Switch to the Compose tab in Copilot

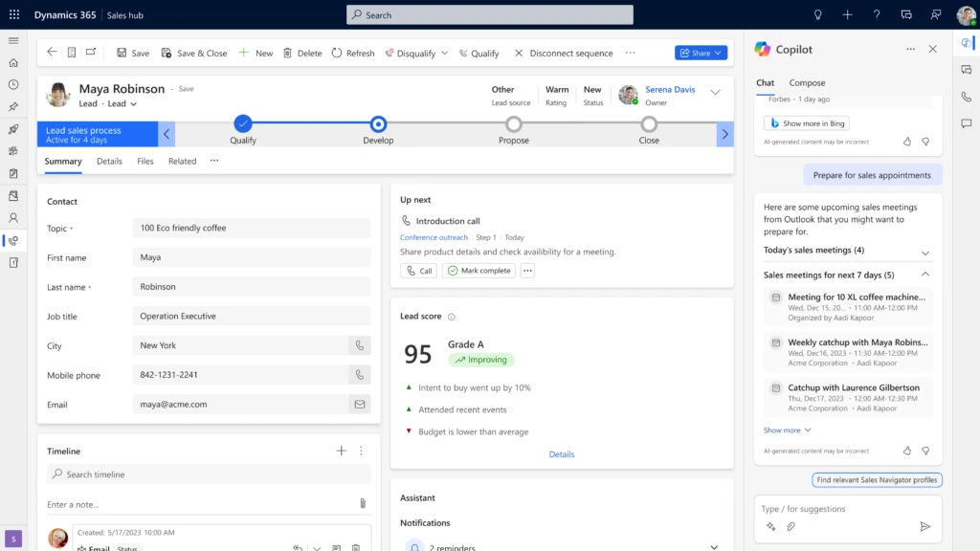(807, 82)
